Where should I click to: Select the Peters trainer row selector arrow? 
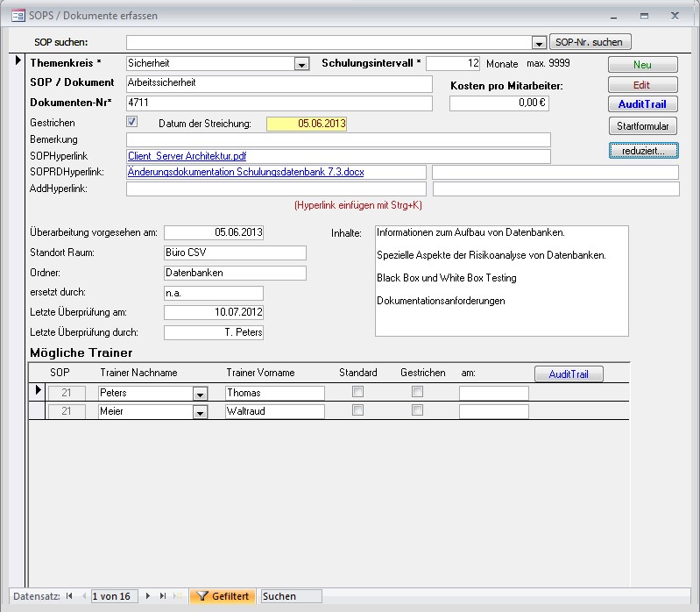[x=37, y=389]
